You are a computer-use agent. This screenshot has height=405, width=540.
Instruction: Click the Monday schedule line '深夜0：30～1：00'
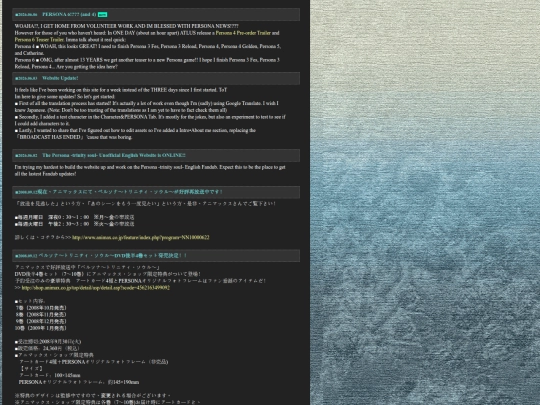coord(74,217)
